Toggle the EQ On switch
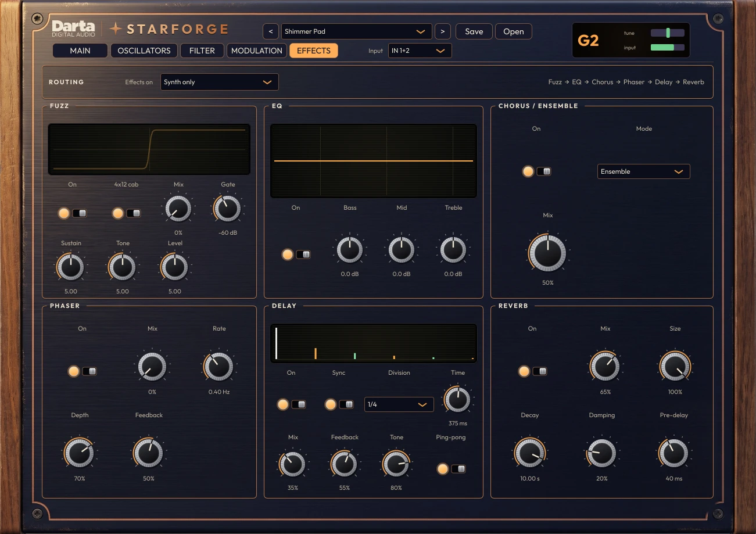The image size is (756, 534). [x=296, y=254]
